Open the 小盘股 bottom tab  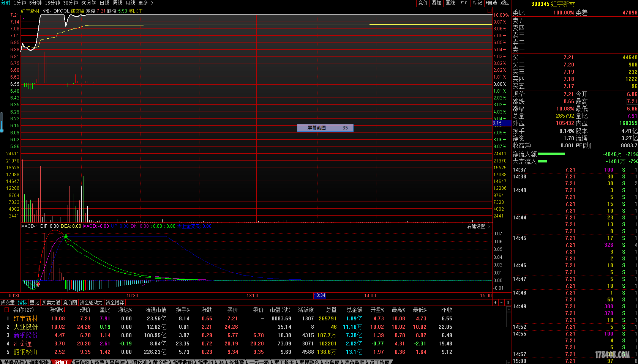pyautogui.click(x=332, y=362)
